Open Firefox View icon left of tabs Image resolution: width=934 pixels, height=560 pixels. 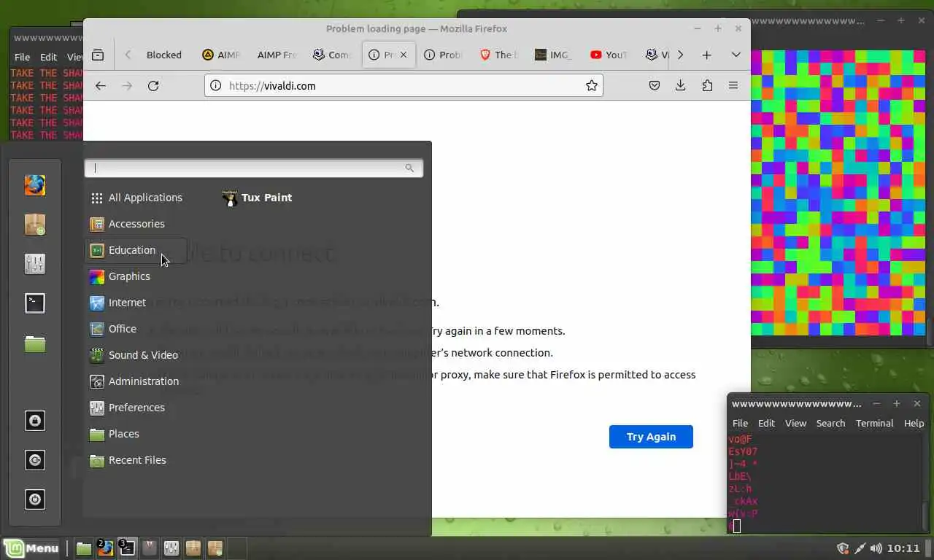(x=98, y=55)
